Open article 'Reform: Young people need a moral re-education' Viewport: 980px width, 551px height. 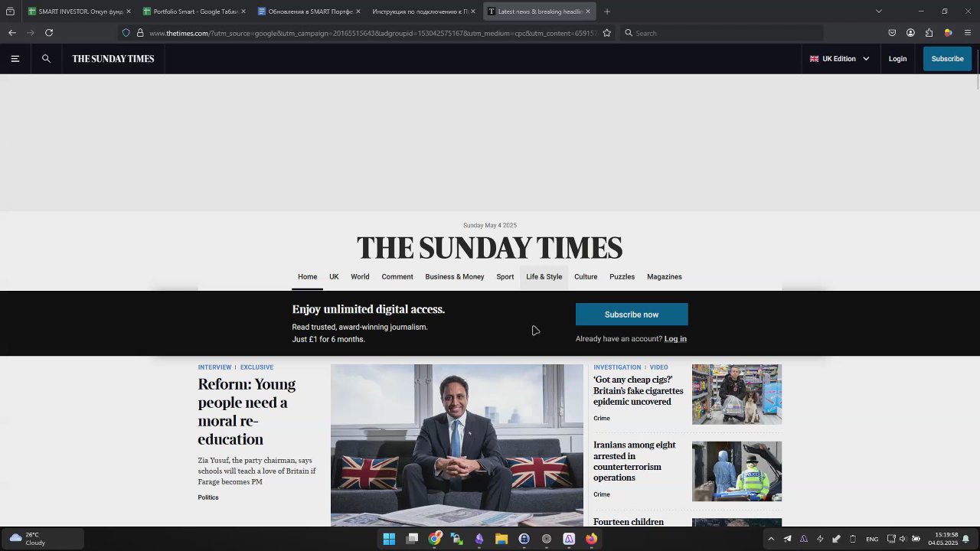point(247,412)
